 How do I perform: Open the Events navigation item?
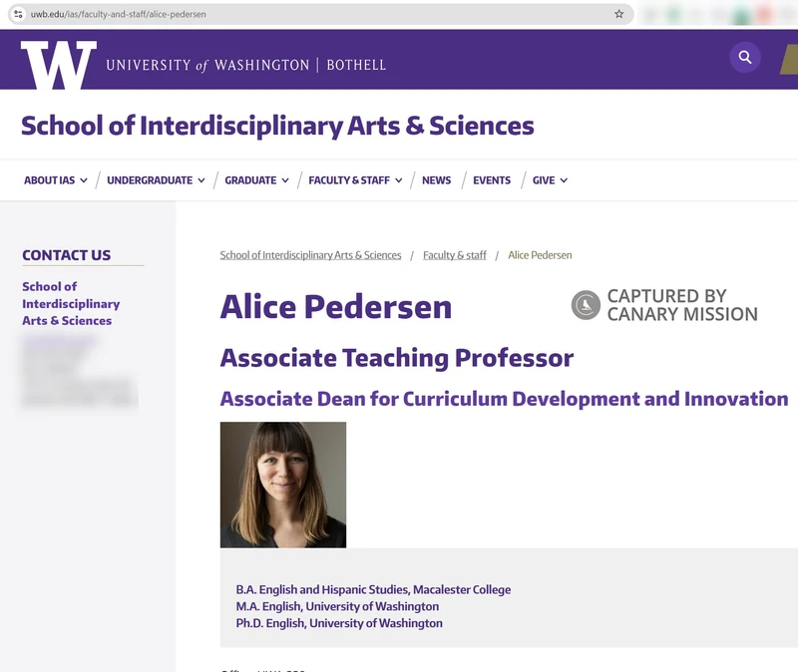(492, 180)
